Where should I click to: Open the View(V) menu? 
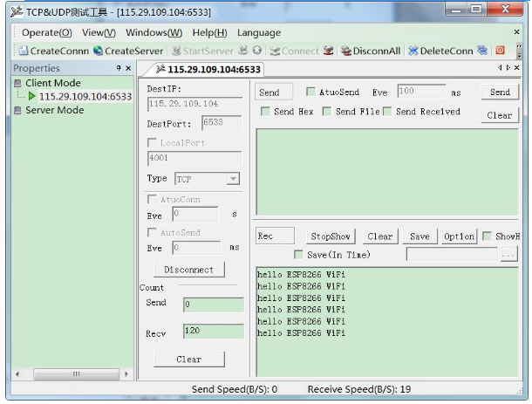click(99, 32)
